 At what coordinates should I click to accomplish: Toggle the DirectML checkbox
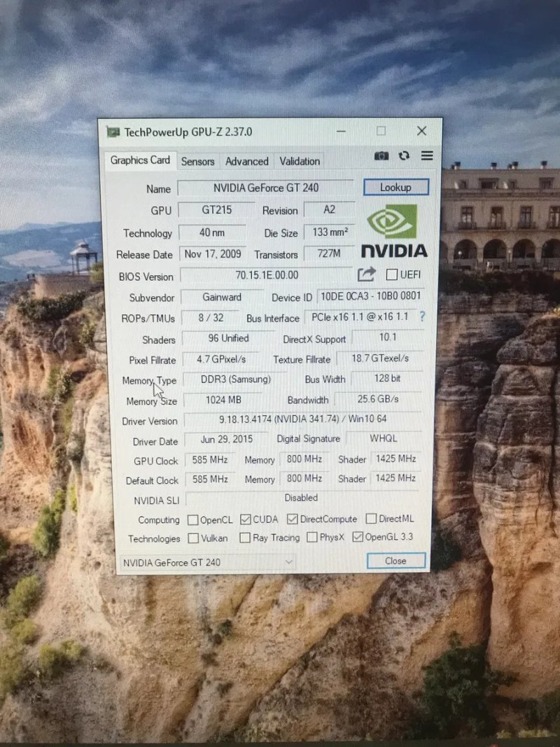(x=371, y=518)
